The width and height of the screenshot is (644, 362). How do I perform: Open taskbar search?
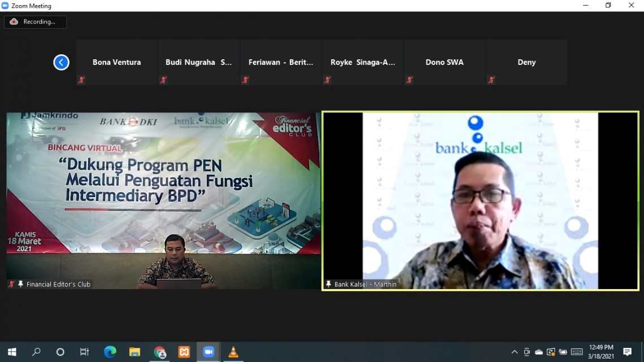tap(36, 352)
